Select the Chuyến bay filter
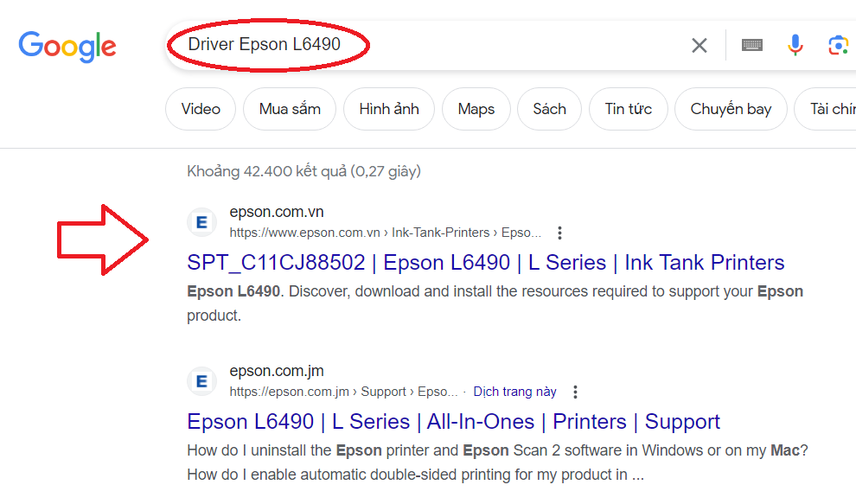Image resolution: width=856 pixels, height=504 pixels. (x=731, y=109)
